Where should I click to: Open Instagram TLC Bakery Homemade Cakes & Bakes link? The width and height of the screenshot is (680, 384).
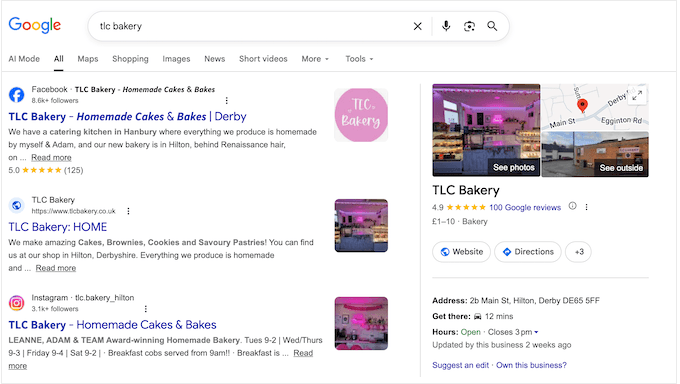tap(112, 325)
